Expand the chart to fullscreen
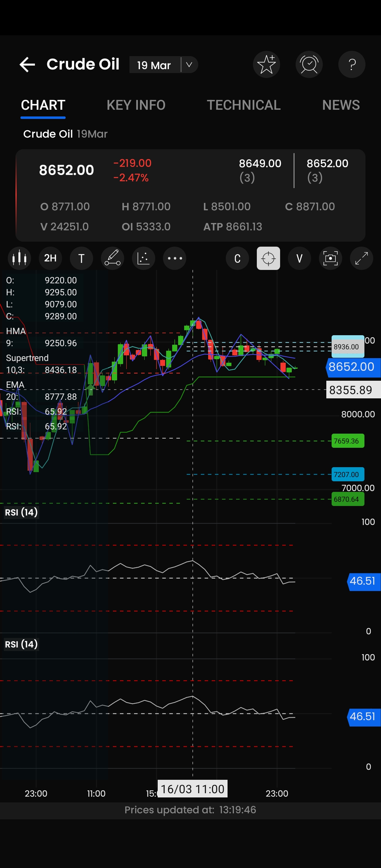This screenshot has width=381, height=868. [x=362, y=258]
